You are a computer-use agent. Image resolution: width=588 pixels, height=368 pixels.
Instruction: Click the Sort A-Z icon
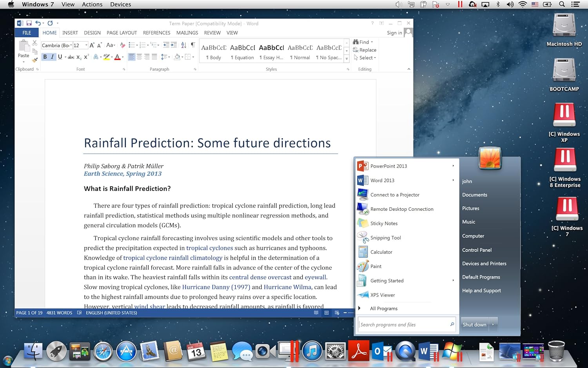183,45
